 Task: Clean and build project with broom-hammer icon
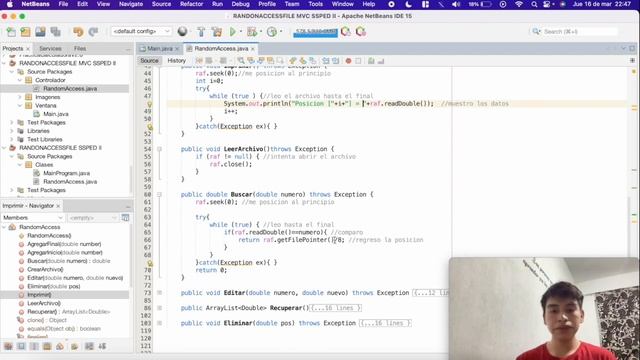click(x=217, y=31)
